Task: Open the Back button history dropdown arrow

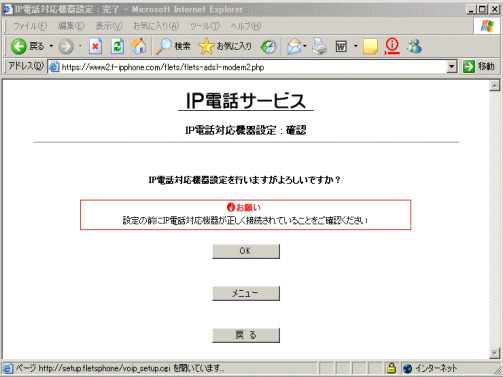Action: click(x=51, y=46)
